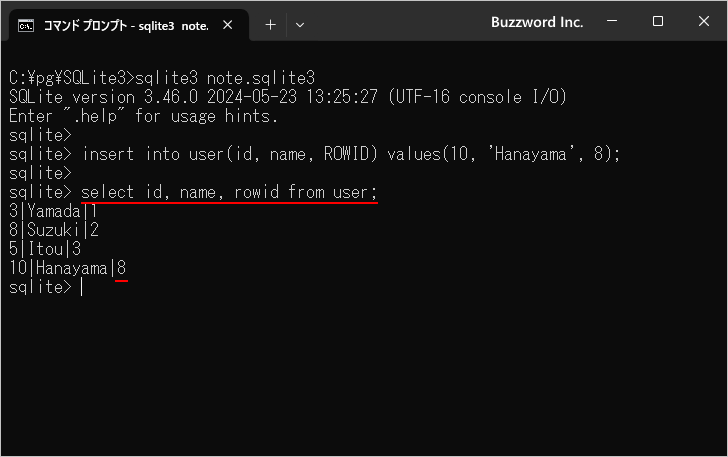The width and height of the screenshot is (728, 457).
Task: Click the Buzzword Inc. title text
Action: point(537,22)
